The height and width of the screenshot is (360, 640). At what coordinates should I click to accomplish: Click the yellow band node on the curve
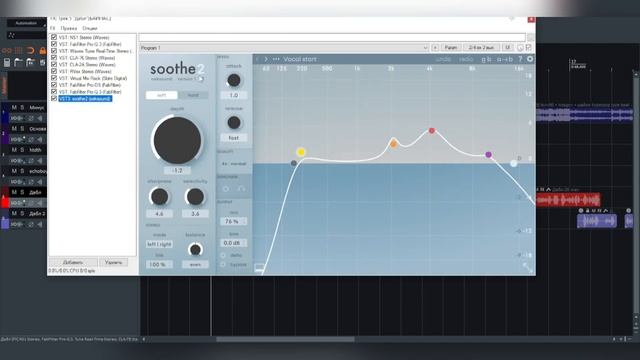[301, 152]
